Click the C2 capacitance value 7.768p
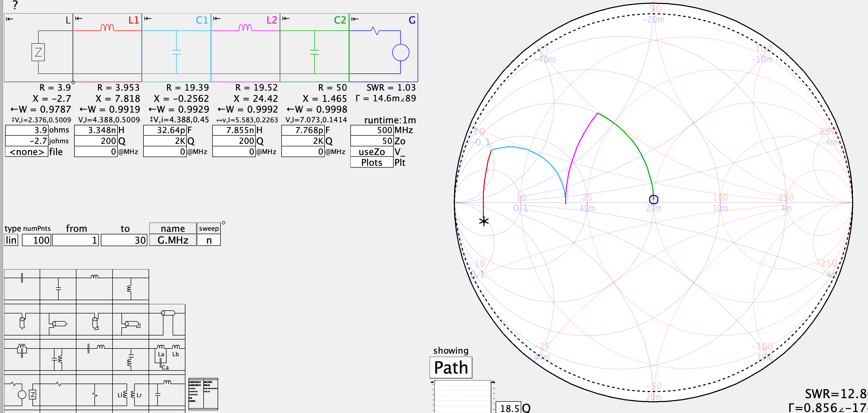Viewport: 868px width, 413px height. 303,130
